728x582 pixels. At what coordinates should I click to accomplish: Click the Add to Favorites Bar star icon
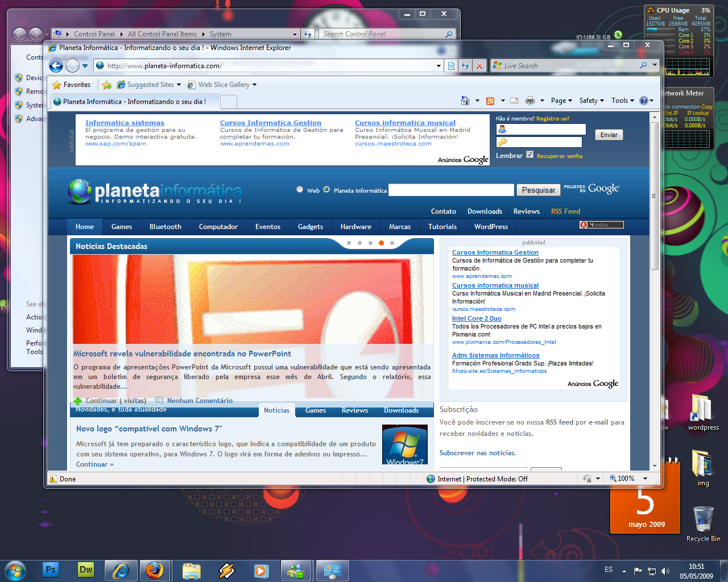(106, 85)
